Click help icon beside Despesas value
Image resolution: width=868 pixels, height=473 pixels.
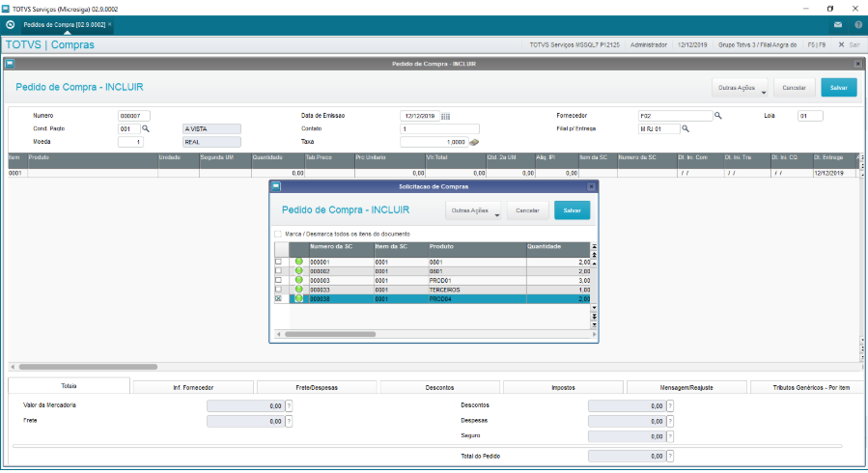[x=670, y=422]
